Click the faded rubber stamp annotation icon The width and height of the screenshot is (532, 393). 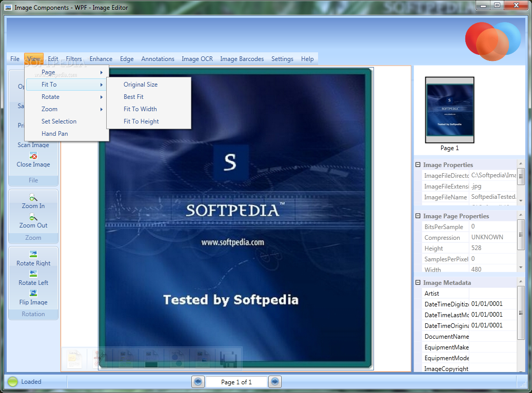101,359
